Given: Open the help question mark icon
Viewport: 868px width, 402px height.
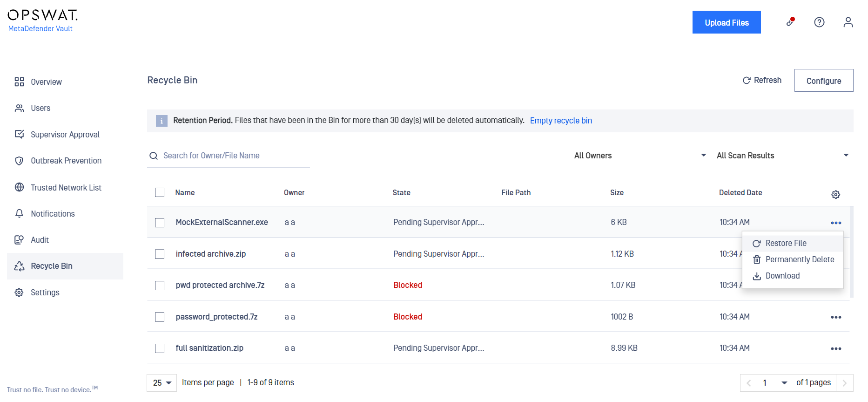Looking at the screenshot, I should point(819,22).
